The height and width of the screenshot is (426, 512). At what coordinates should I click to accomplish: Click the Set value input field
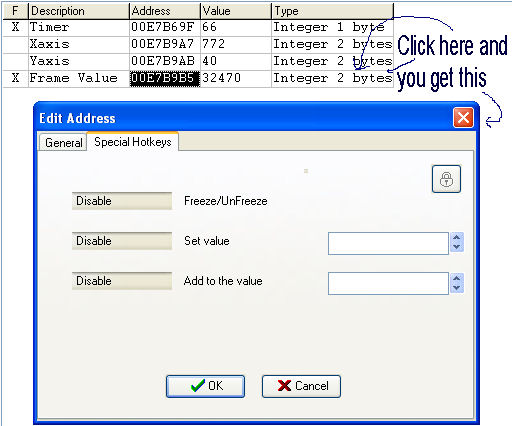pos(388,243)
